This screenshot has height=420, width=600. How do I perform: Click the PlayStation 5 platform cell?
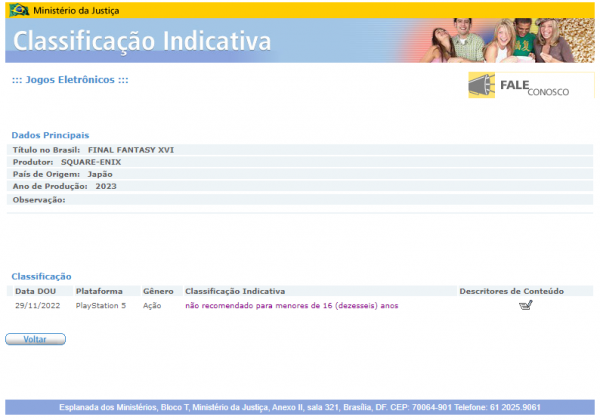[101, 306]
